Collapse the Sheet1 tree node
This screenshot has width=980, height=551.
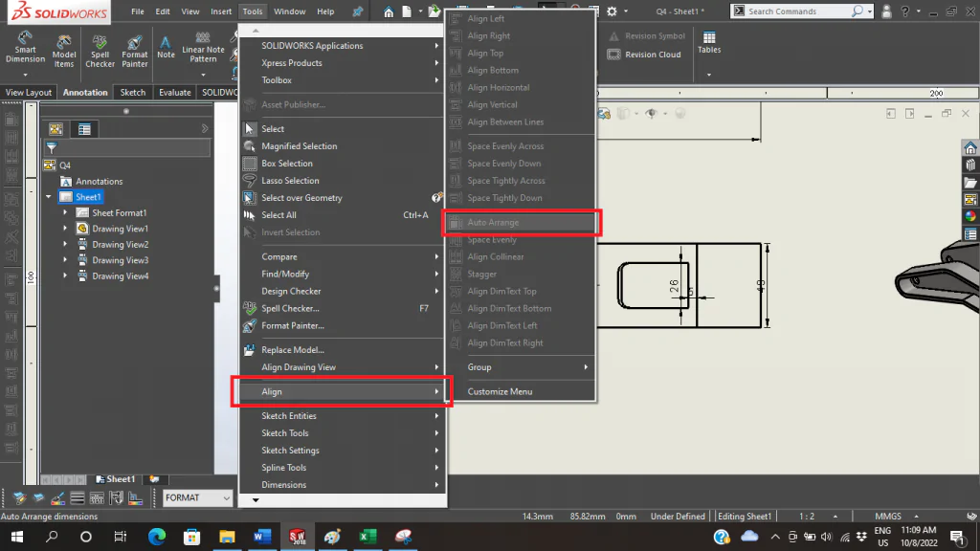click(x=49, y=197)
